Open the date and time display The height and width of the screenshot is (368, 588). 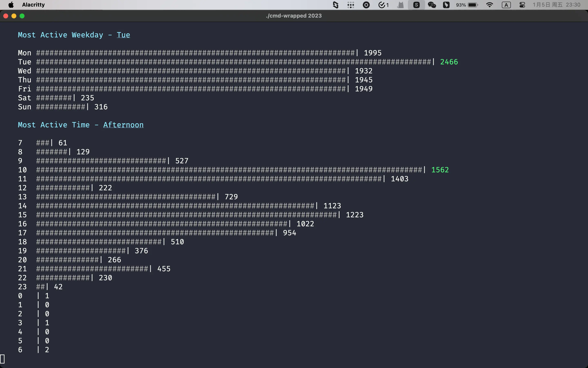[x=556, y=5]
